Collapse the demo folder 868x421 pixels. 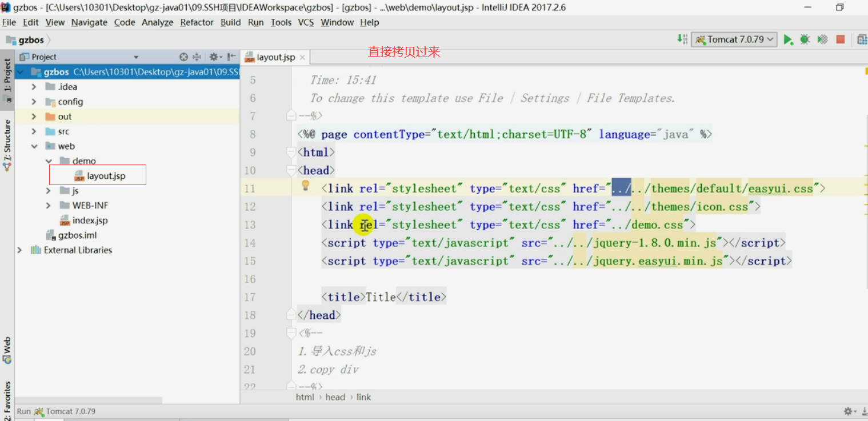pyautogui.click(x=49, y=161)
